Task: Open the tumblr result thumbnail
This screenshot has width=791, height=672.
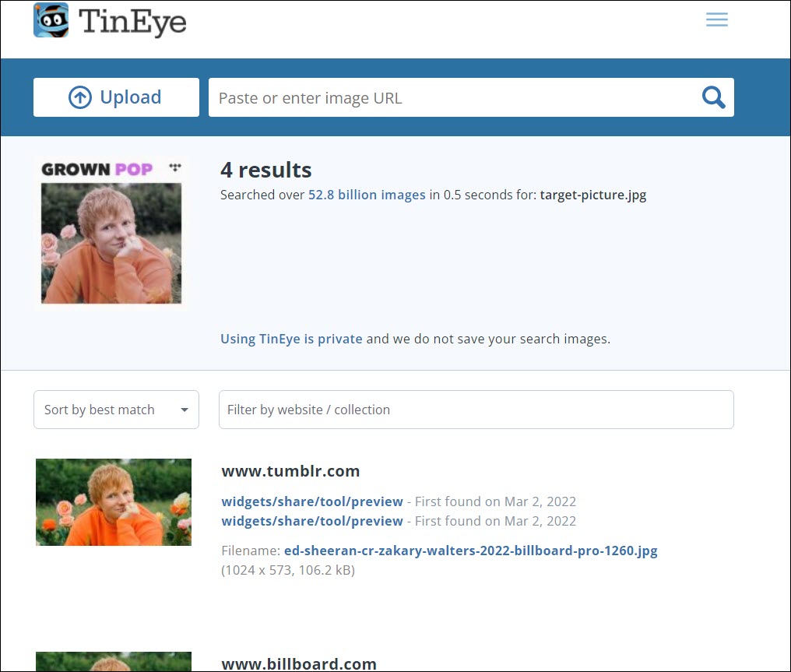Action: click(x=114, y=502)
